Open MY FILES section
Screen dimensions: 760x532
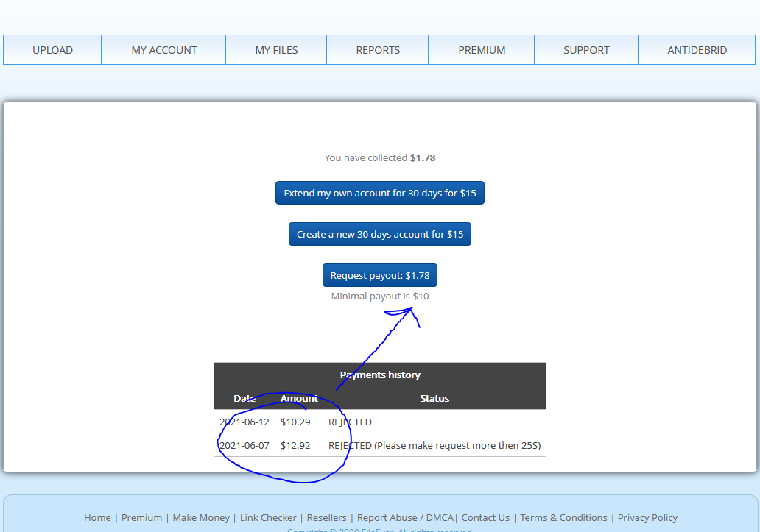[x=276, y=50]
